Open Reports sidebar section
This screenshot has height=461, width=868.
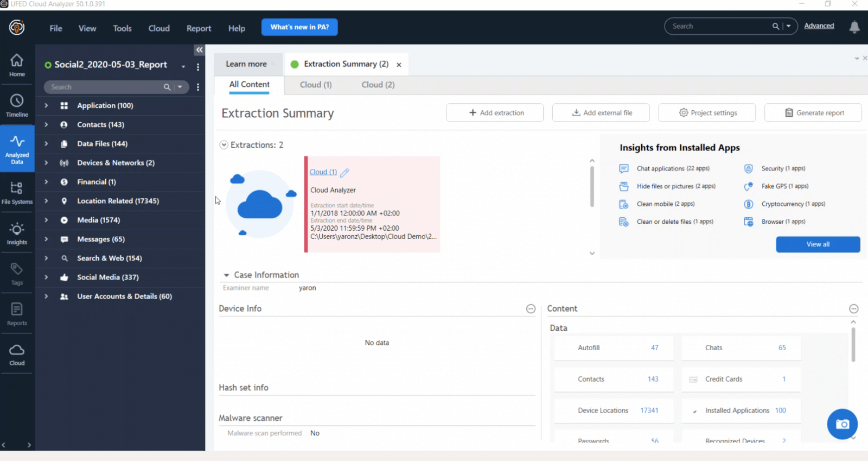click(x=17, y=314)
